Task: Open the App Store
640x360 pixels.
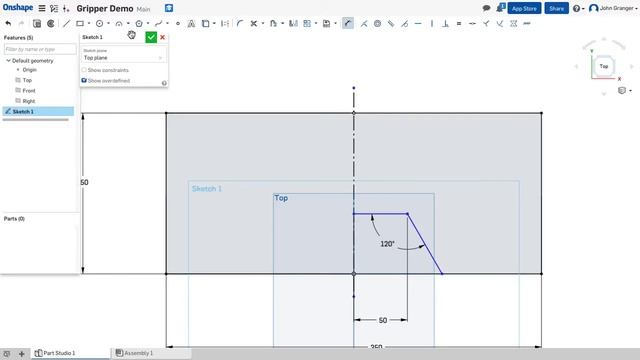Action: (x=524, y=8)
